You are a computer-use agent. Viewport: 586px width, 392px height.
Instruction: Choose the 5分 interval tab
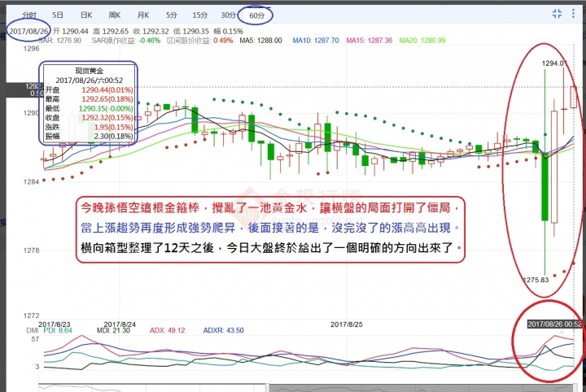171,15
